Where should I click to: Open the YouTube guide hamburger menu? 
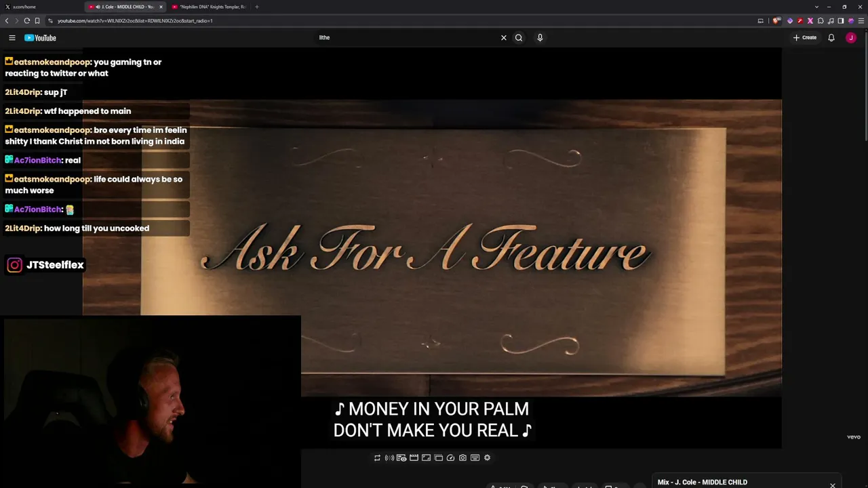pyautogui.click(x=12, y=38)
